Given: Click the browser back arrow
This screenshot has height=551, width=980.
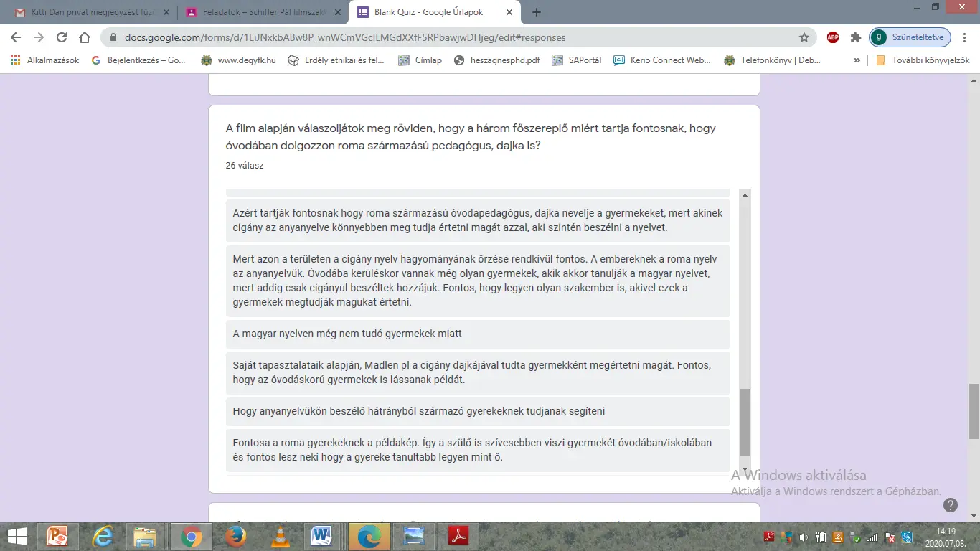Looking at the screenshot, I should tap(15, 37).
